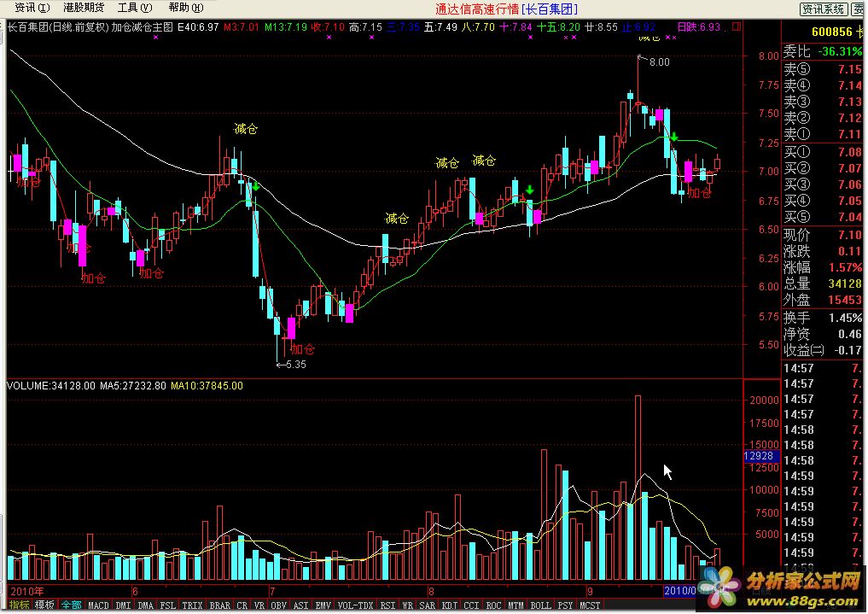Click the VOLUME:34128.00 label
The height and width of the screenshot is (614, 868).
[51, 385]
